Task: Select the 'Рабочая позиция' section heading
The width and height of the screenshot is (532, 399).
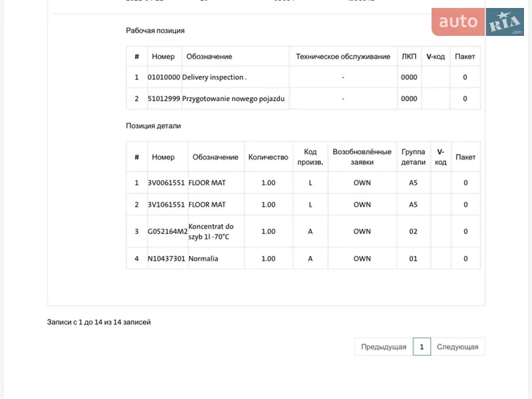Action: tap(155, 31)
